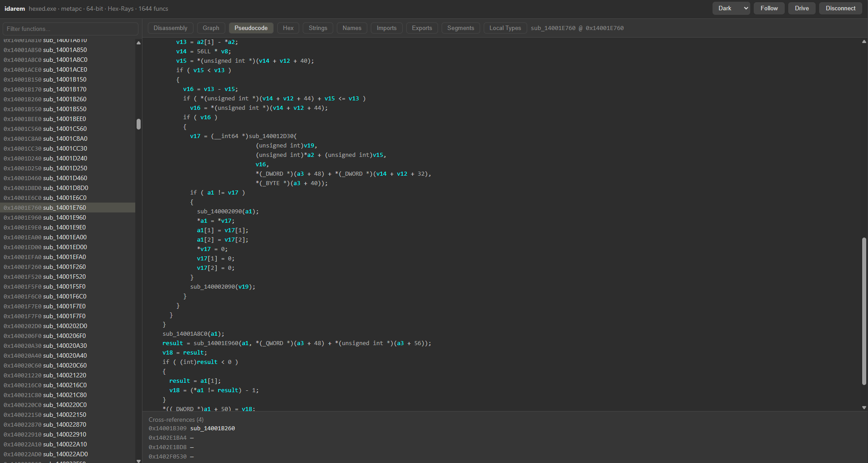Select function sub_14001D8D0 in list

(x=68, y=188)
